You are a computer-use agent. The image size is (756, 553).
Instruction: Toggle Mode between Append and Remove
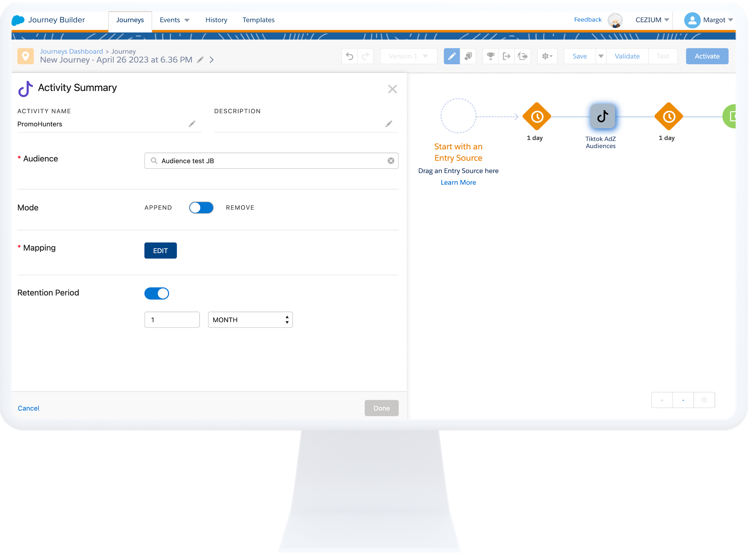pos(201,208)
